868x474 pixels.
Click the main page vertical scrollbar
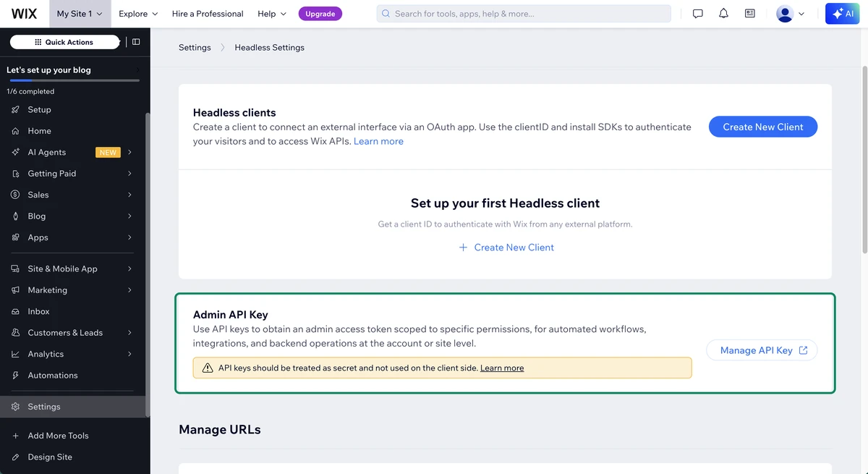tap(864, 159)
